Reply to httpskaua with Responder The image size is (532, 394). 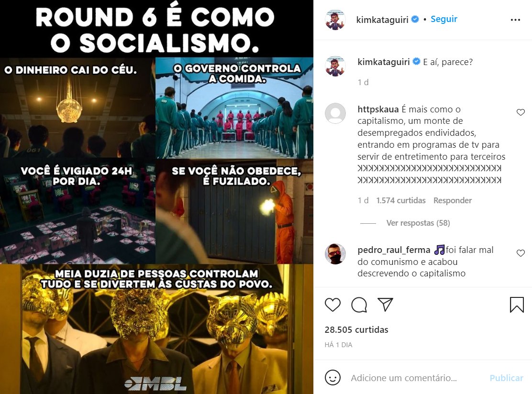pyautogui.click(x=453, y=200)
